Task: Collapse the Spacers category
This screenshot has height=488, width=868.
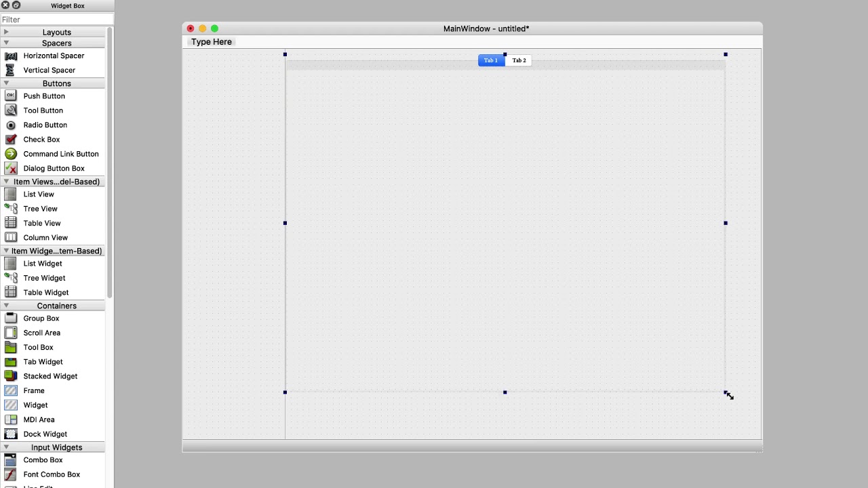Action: tap(6, 43)
